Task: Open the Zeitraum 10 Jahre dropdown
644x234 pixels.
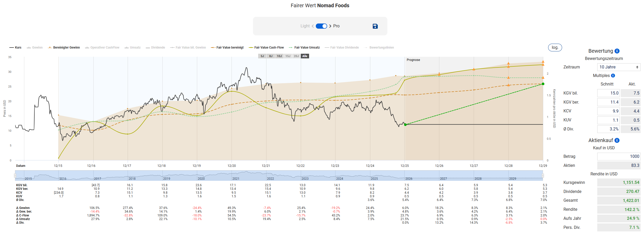Action: tap(618, 67)
